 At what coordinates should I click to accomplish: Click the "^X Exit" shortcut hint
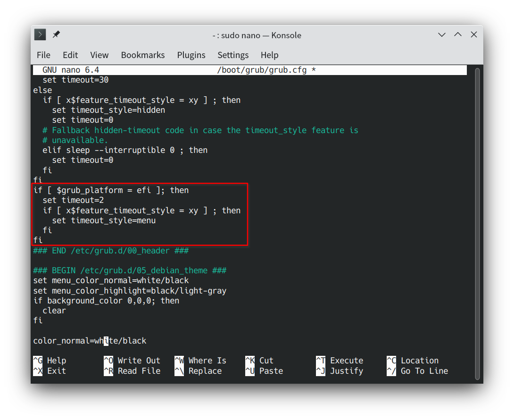tap(50, 371)
